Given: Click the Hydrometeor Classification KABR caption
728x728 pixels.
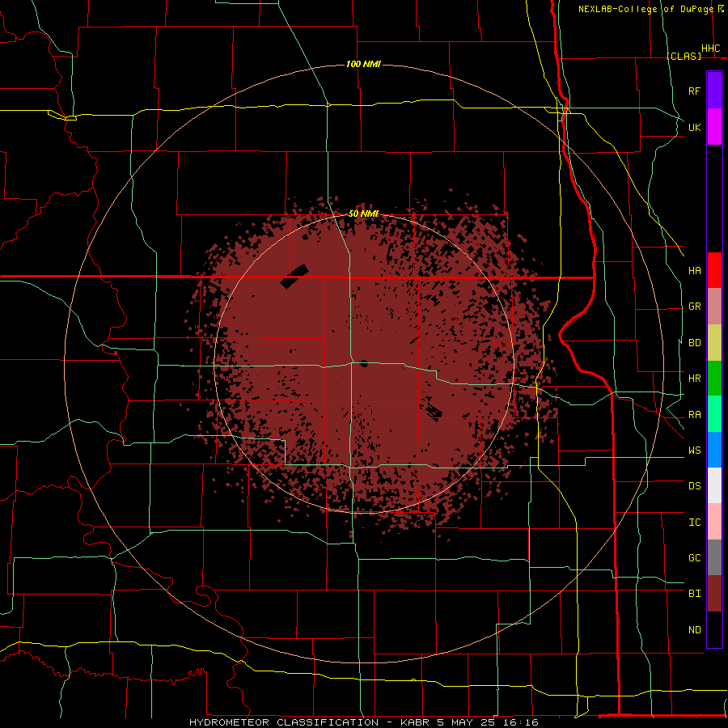Looking at the screenshot, I should (x=363, y=722).
